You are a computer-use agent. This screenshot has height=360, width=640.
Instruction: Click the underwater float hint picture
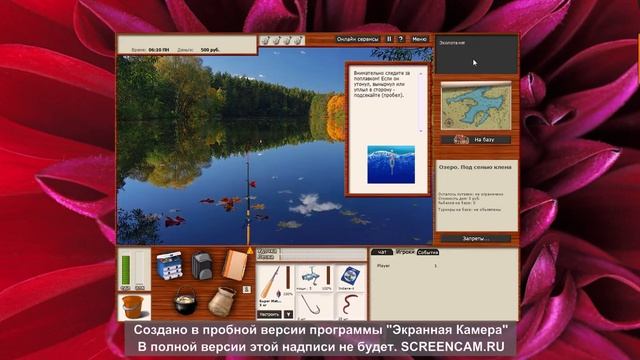(x=391, y=164)
